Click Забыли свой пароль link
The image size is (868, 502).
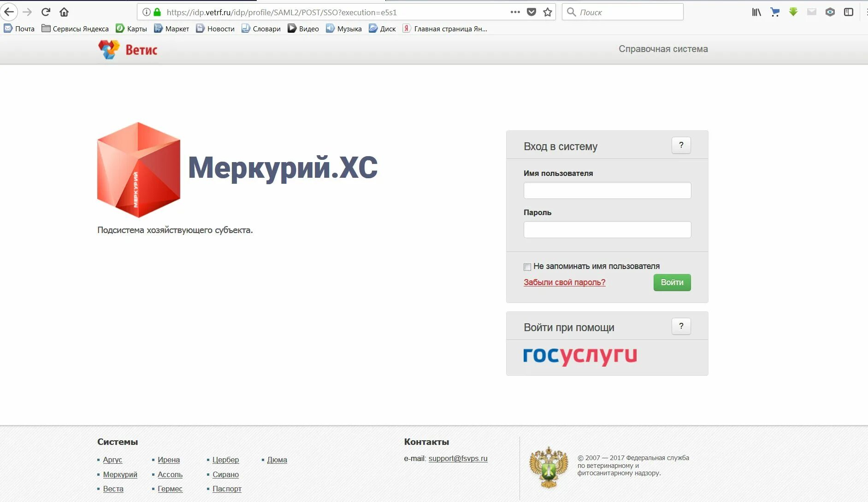click(564, 282)
